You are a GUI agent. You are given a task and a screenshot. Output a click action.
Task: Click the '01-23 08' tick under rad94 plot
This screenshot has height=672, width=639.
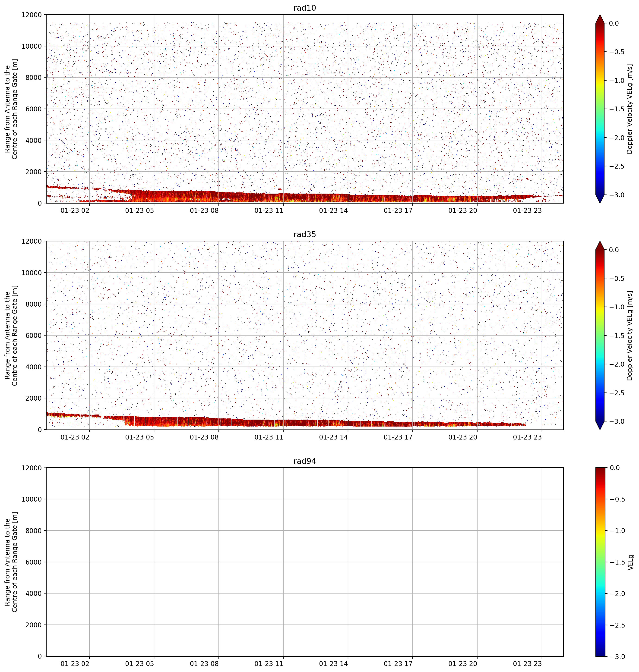[204, 664]
